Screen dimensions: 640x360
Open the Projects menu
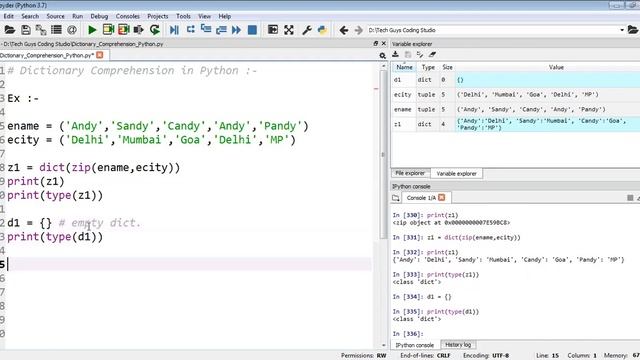(x=158, y=16)
